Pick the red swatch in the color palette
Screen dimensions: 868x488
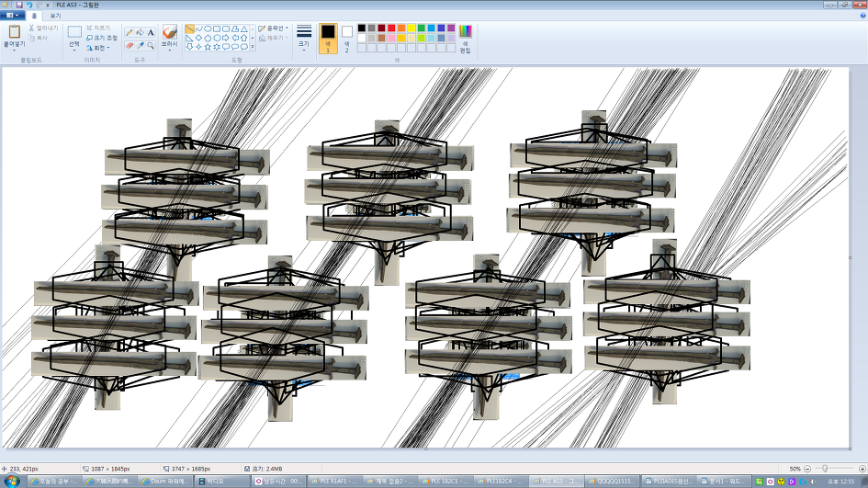(391, 28)
